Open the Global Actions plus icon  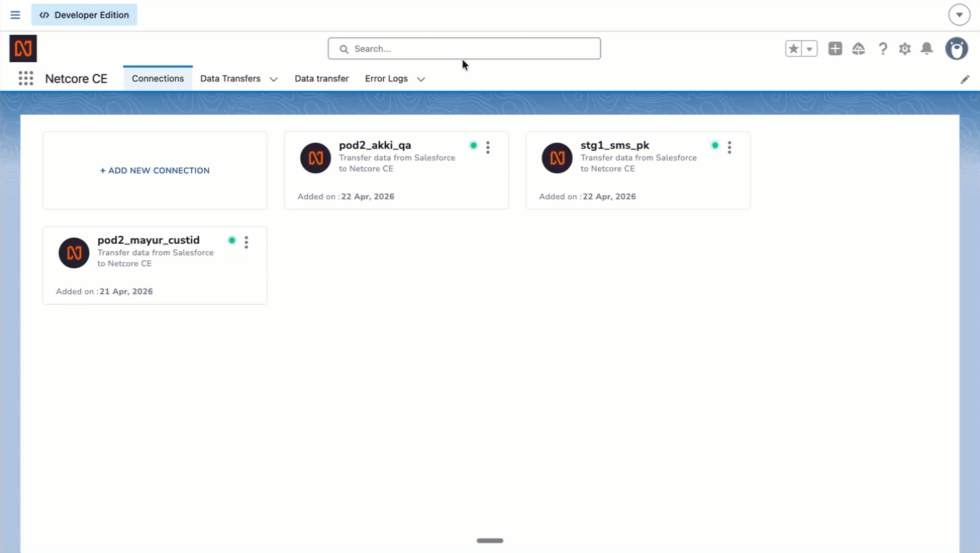pos(835,48)
